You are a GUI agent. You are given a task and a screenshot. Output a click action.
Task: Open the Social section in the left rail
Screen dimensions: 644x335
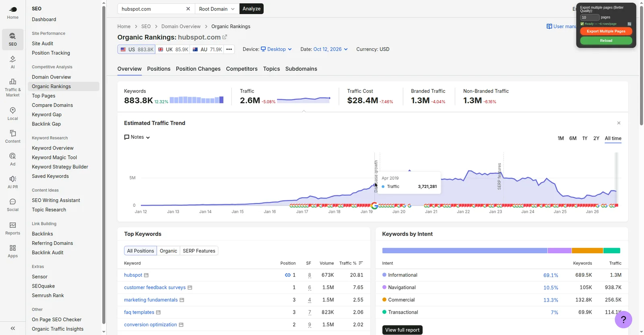click(12, 205)
